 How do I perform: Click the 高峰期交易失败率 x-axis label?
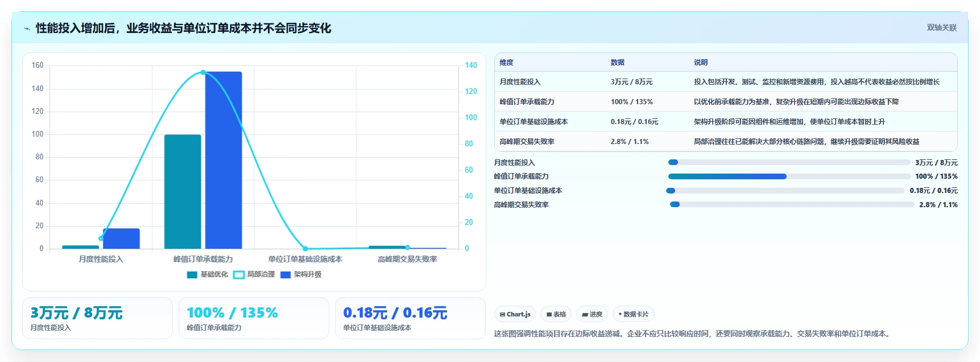[x=407, y=259]
